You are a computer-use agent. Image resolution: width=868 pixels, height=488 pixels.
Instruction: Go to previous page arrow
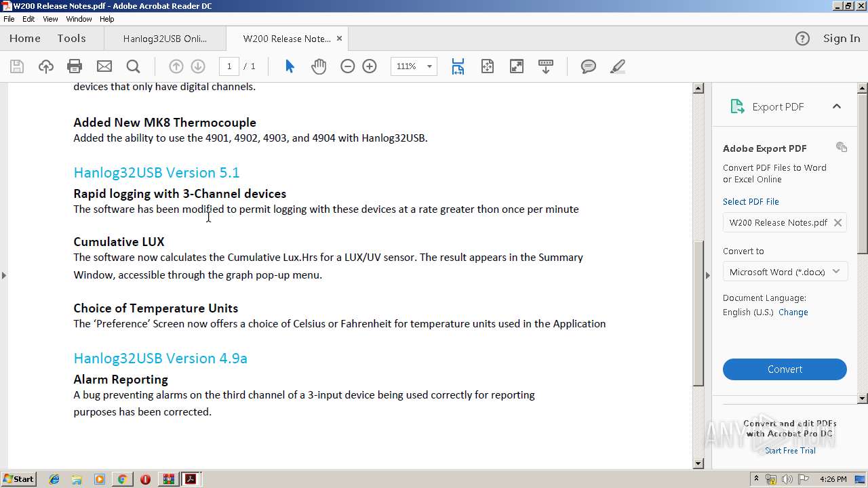click(176, 66)
